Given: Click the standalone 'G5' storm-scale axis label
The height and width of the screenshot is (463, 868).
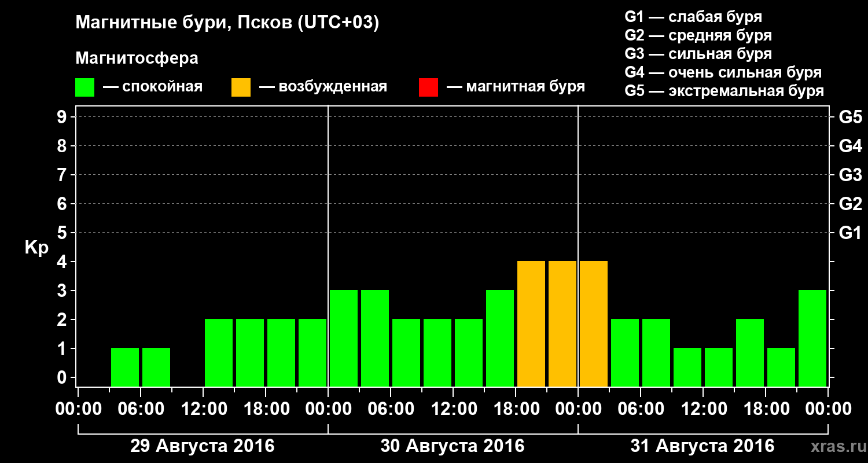Looking at the screenshot, I should pyautogui.click(x=851, y=117).
